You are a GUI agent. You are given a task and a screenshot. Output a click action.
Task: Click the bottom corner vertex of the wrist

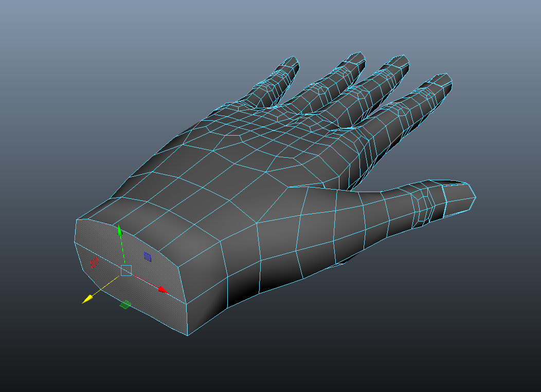coord(187,335)
